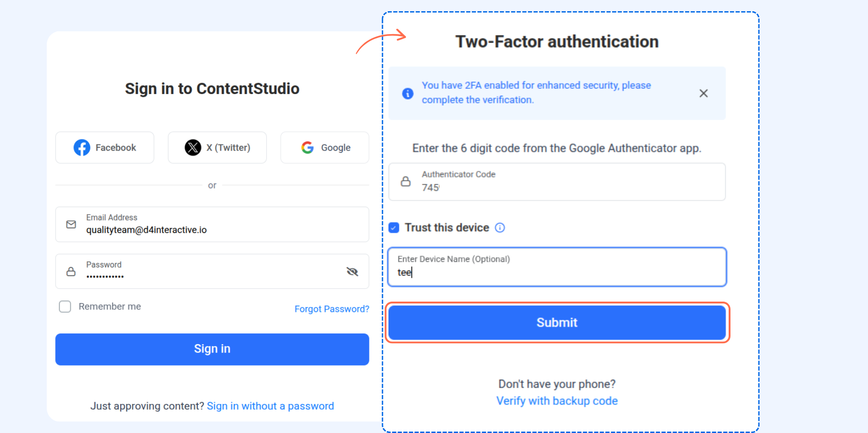Open the Forgot Password link

(332, 309)
